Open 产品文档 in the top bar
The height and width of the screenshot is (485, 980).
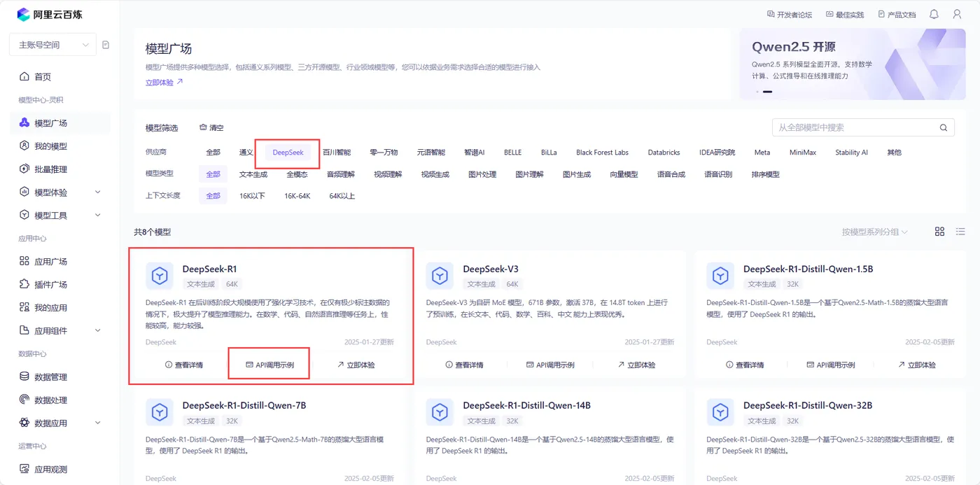pyautogui.click(x=897, y=14)
